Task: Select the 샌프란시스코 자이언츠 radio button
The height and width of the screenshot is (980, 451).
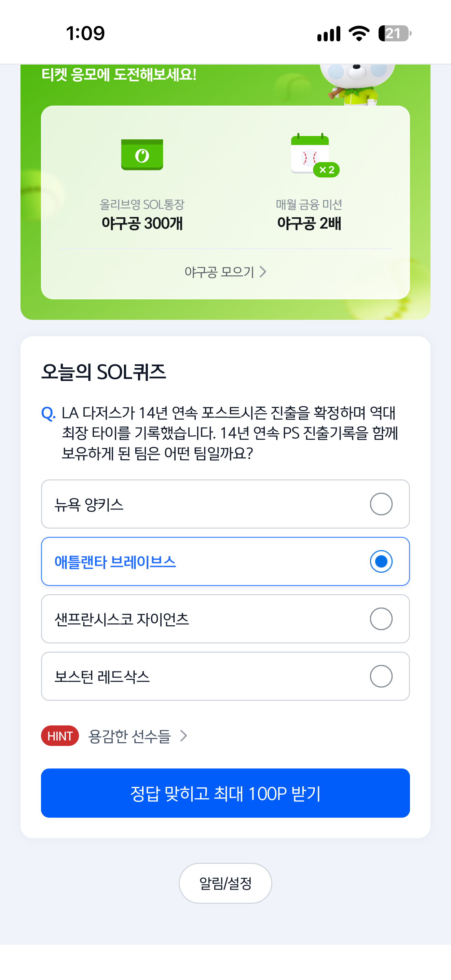Action: tap(381, 619)
